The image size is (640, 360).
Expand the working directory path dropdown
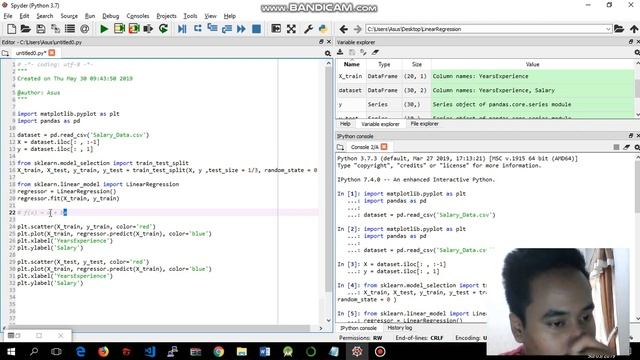(x=608, y=29)
